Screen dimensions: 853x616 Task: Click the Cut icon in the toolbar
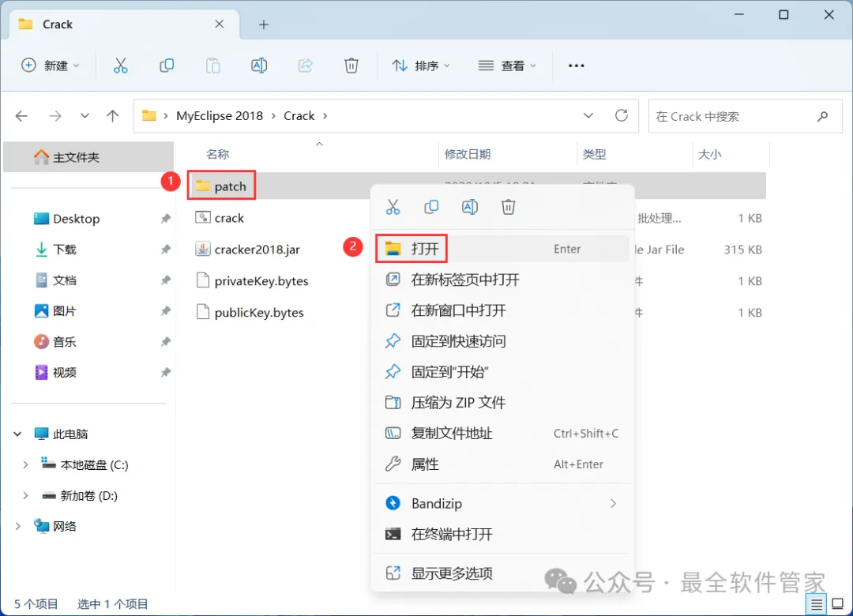[x=121, y=66]
